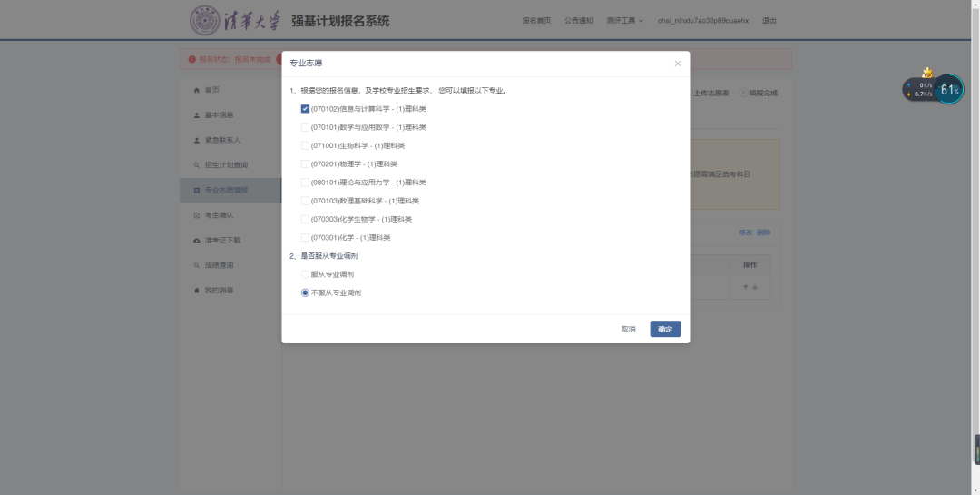Open 报名首页 in the top navigation

[x=537, y=21]
